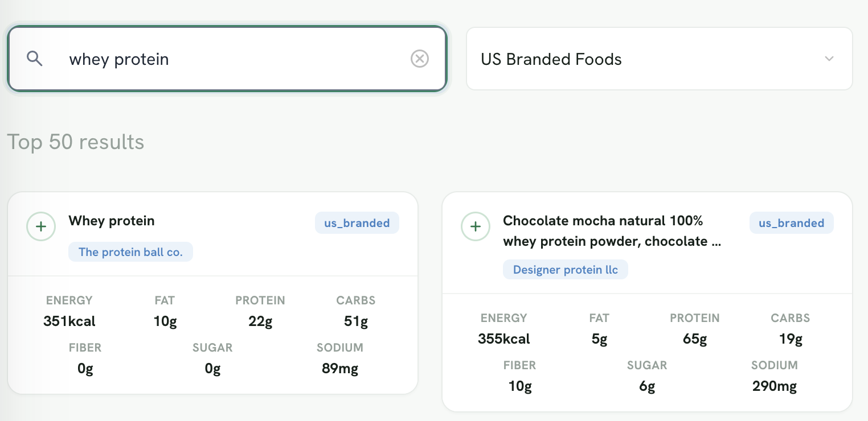Focus the whey protein search field
The height and width of the screenshot is (421, 868).
(227, 59)
